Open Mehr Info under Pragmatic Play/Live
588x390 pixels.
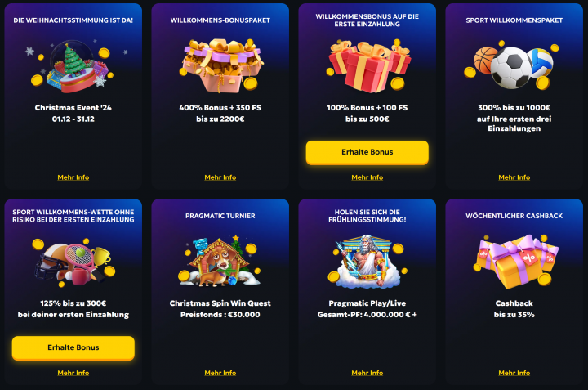coord(367,373)
